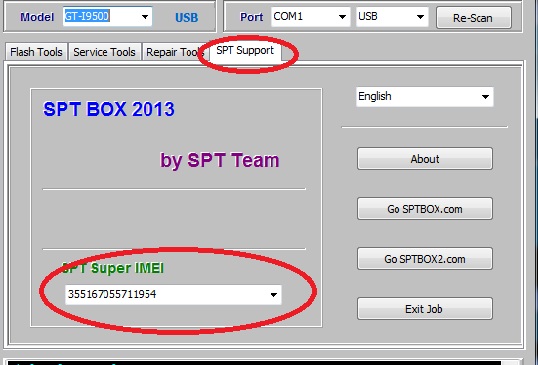
Task: Click the blue USB label near Model
Action: [x=187, y=17]
